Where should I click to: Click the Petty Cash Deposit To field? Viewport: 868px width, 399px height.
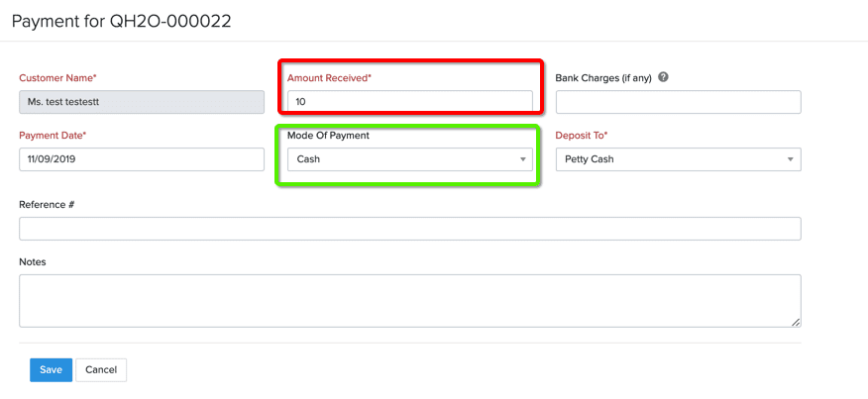pos(678,159)
